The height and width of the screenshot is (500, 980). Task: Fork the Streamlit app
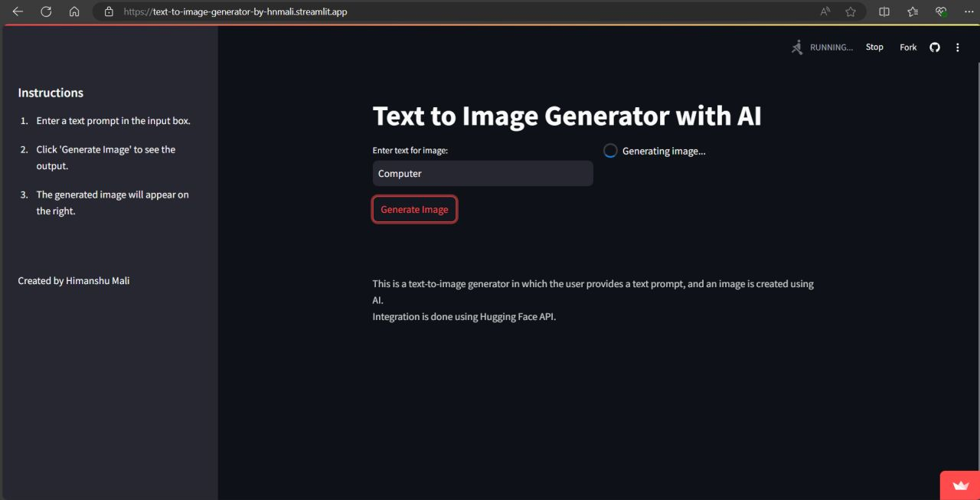point(907,47)
